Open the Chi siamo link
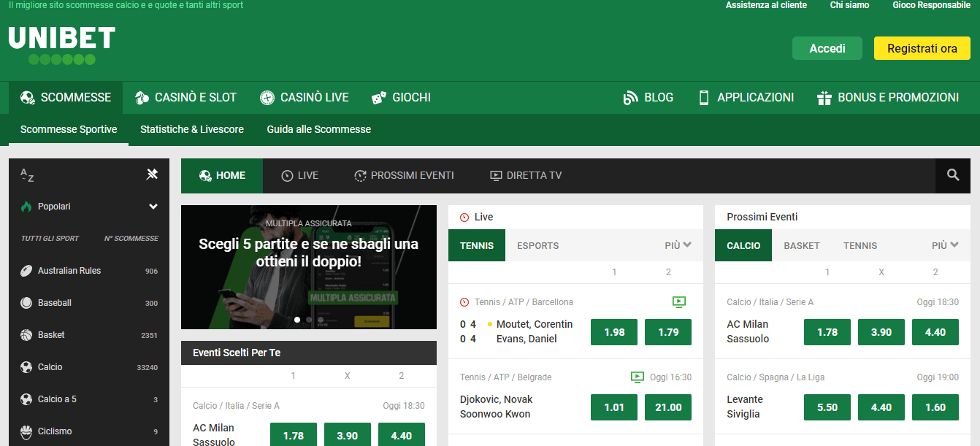 tap(849, 5)
